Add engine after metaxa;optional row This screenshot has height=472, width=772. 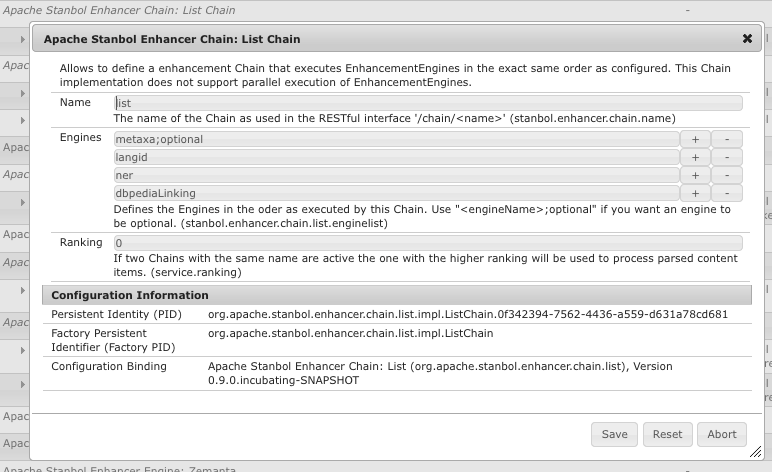[x=695, y=139]
